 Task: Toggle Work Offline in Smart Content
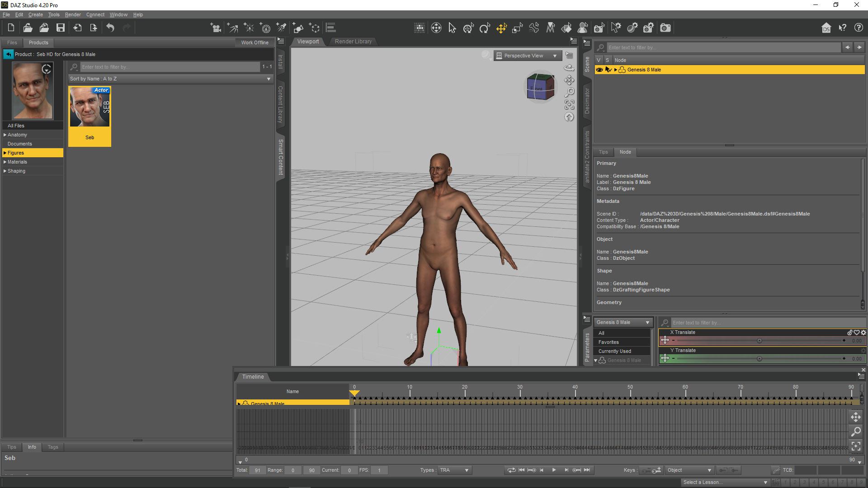(255, 42)
